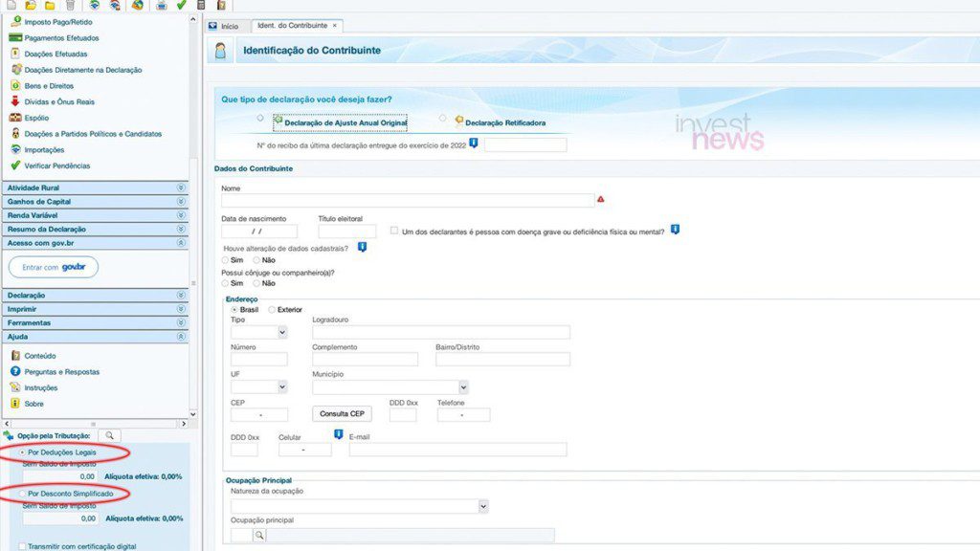Click sidebar scrollbar down arrow
980x551 pixels.
click(x=193, y=414)
